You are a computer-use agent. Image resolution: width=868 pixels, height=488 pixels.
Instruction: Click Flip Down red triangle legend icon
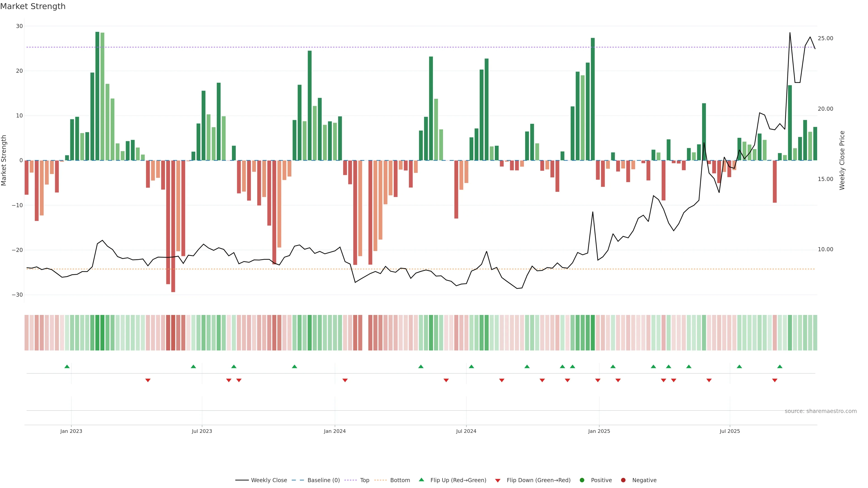click(498, 481)
